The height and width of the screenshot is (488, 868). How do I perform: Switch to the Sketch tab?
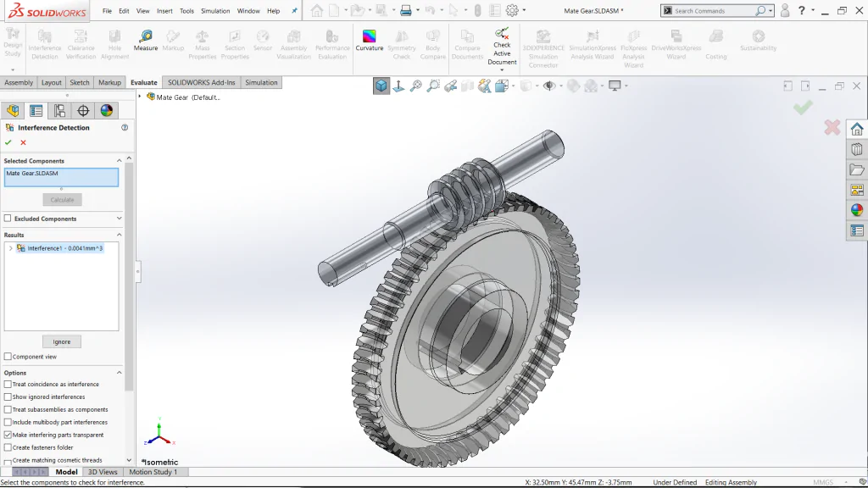pos(79,82)
